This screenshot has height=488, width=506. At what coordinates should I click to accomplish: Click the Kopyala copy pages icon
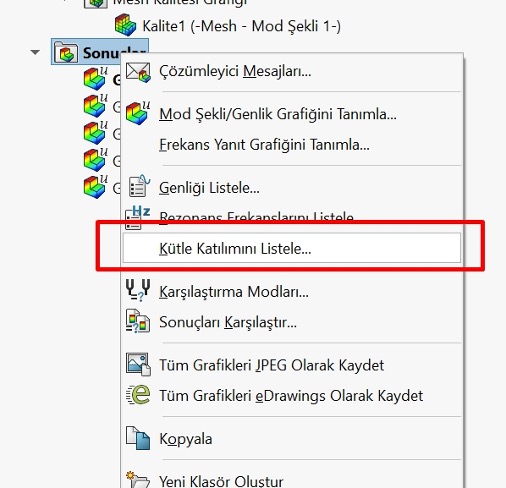(138, 438)
